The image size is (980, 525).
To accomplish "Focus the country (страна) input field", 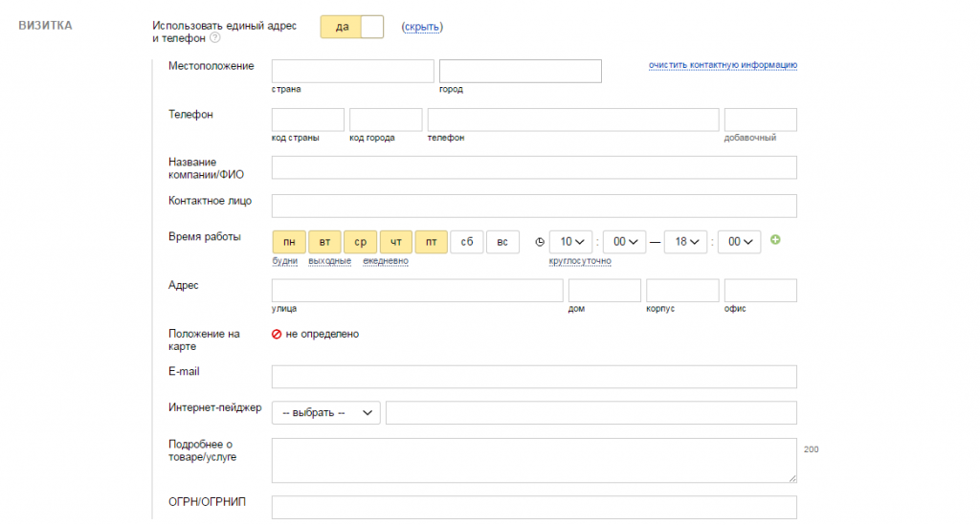I will click(352, 71).
